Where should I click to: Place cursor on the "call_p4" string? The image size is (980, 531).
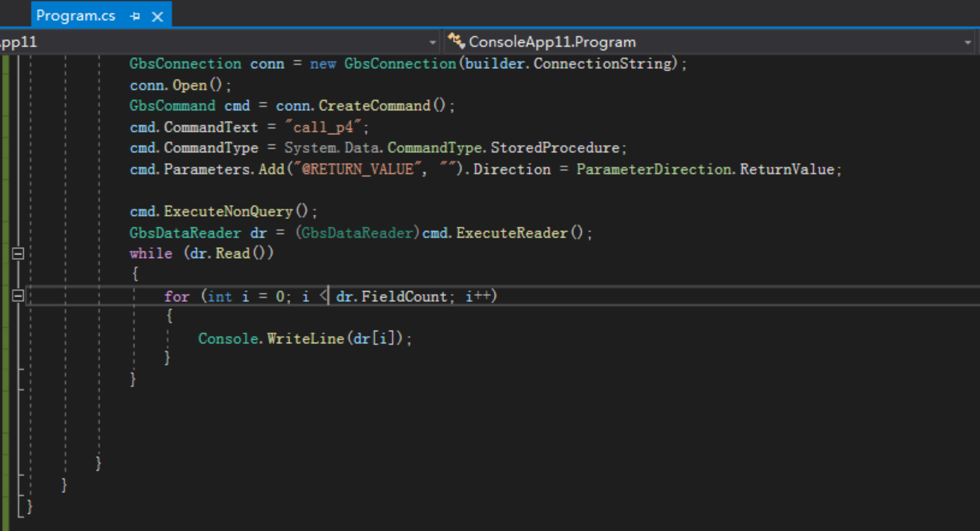pyautogui.click(x=323, y=127)
